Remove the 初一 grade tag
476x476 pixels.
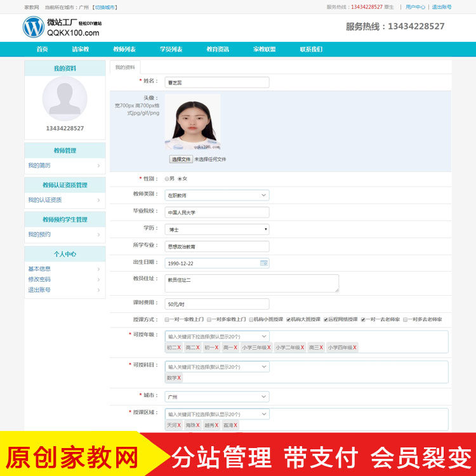[x=217, y=348]
